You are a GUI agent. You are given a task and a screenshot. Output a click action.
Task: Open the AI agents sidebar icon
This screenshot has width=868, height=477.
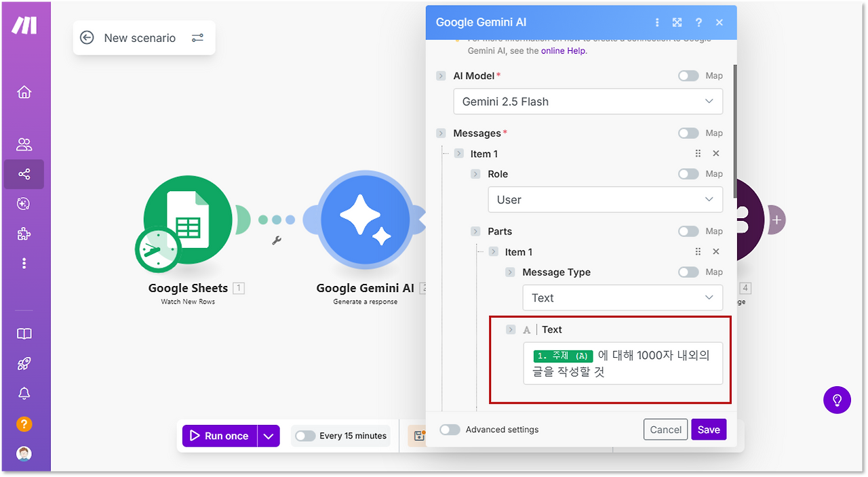coord(24,204)
